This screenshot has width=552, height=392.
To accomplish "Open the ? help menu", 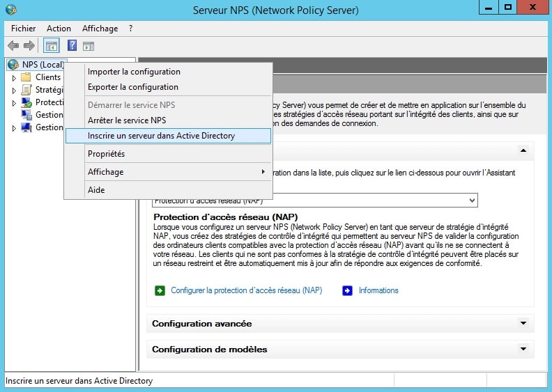I will (130, 29).
